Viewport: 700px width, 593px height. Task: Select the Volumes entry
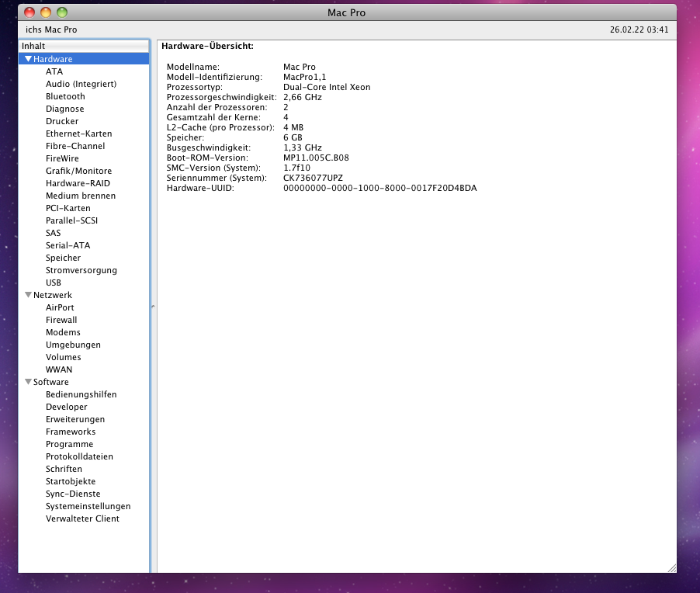[64, 357]
